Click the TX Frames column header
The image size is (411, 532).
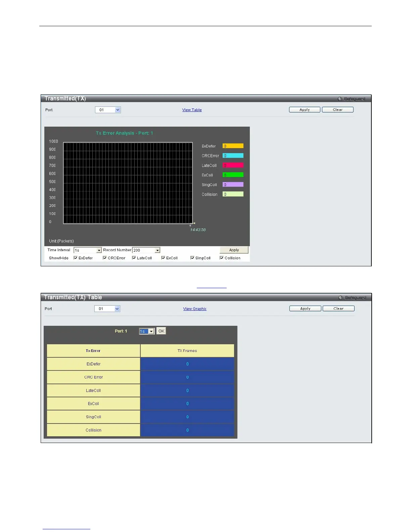(187, 351)
